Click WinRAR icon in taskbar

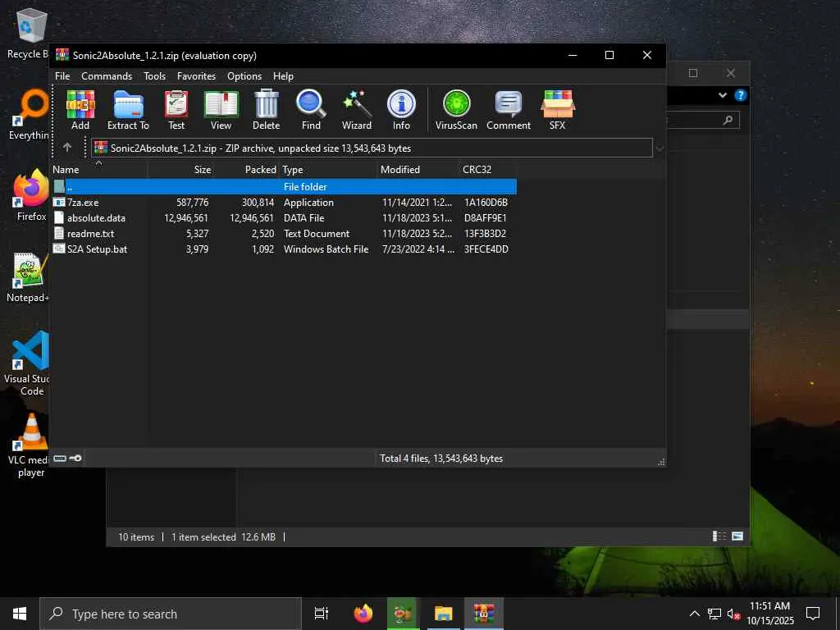point(484,614)
